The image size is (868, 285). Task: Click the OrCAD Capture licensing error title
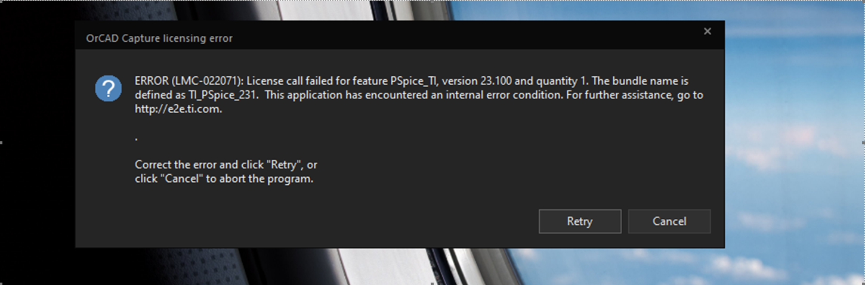(x=159, y=39)
